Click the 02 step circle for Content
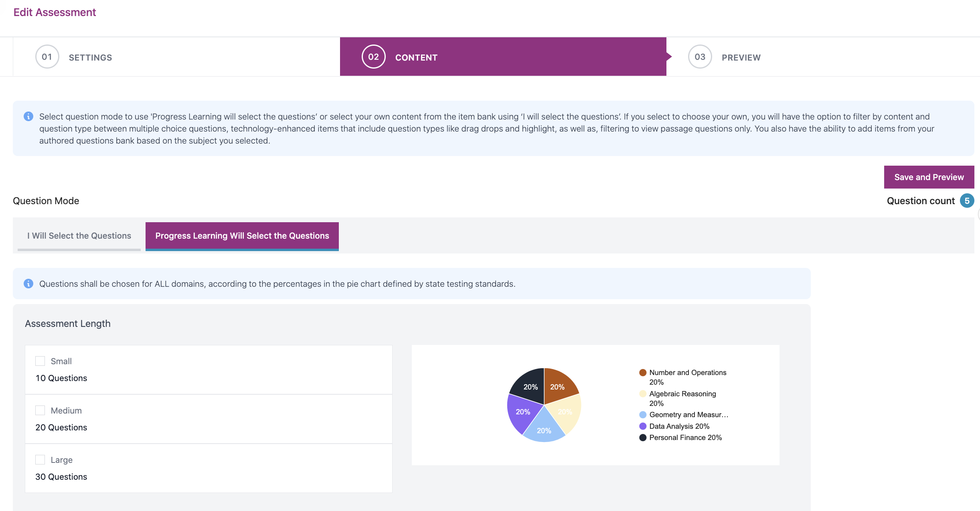 pos(373,57)
